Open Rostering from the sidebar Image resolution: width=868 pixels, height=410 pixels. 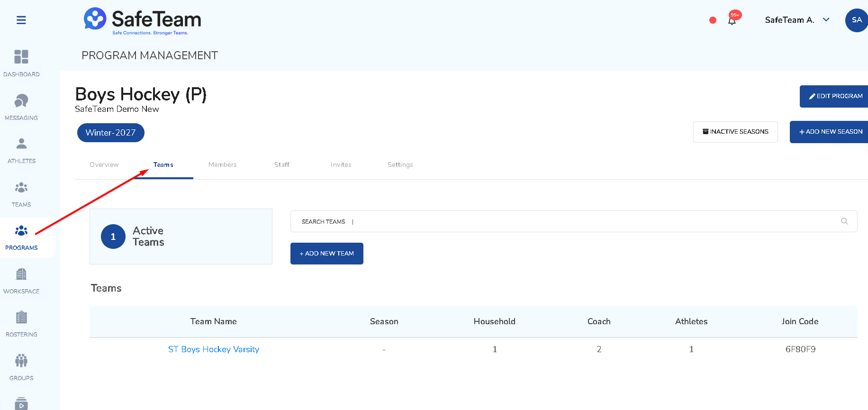coord(21,324)
